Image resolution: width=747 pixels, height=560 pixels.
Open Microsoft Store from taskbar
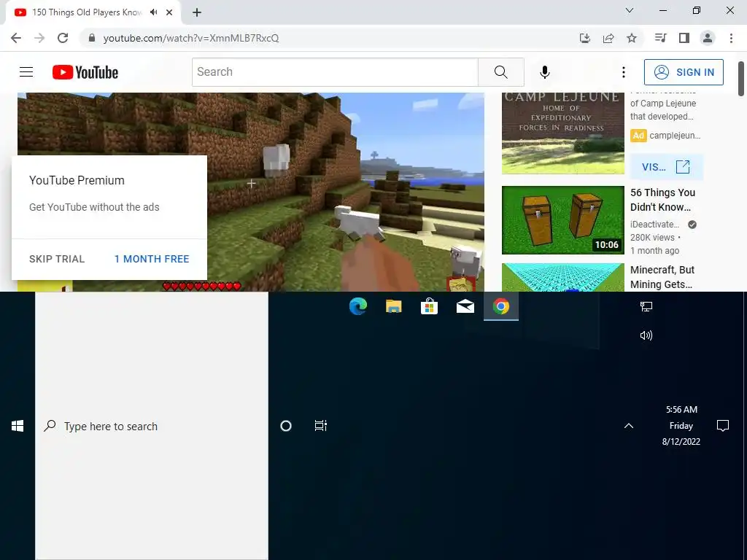(x=430, y=306)
